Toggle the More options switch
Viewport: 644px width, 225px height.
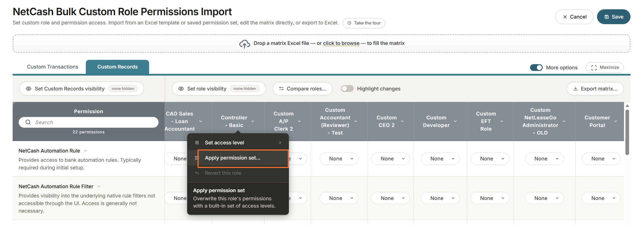click(536, 68)
